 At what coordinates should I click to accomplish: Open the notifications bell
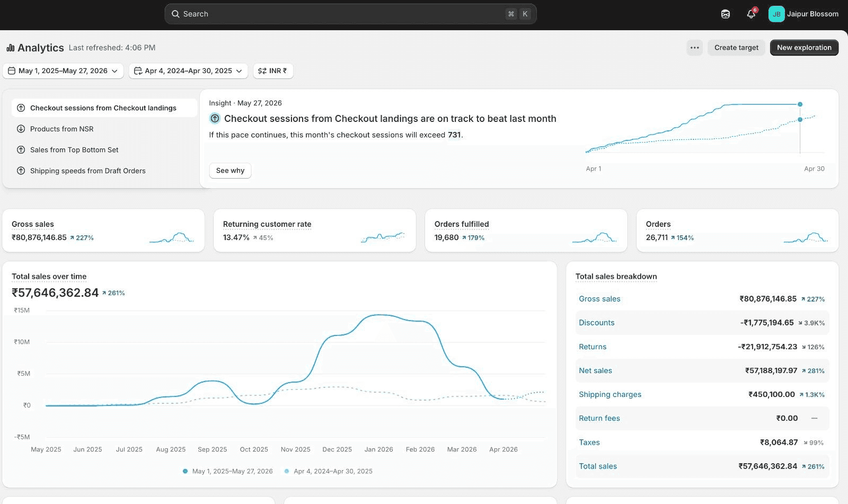[x=751, y=14]
